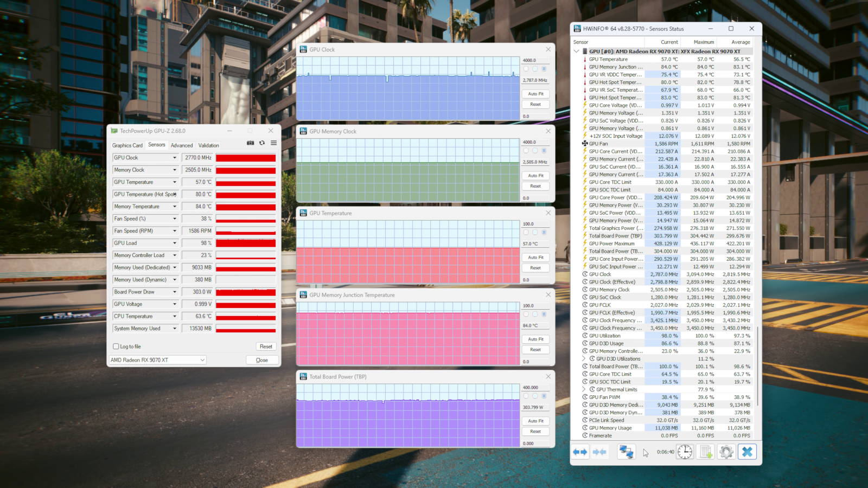Screen dimensions: 868x488
Task: Click Reset in the Total Board Power graph
Action: [535, 432]
